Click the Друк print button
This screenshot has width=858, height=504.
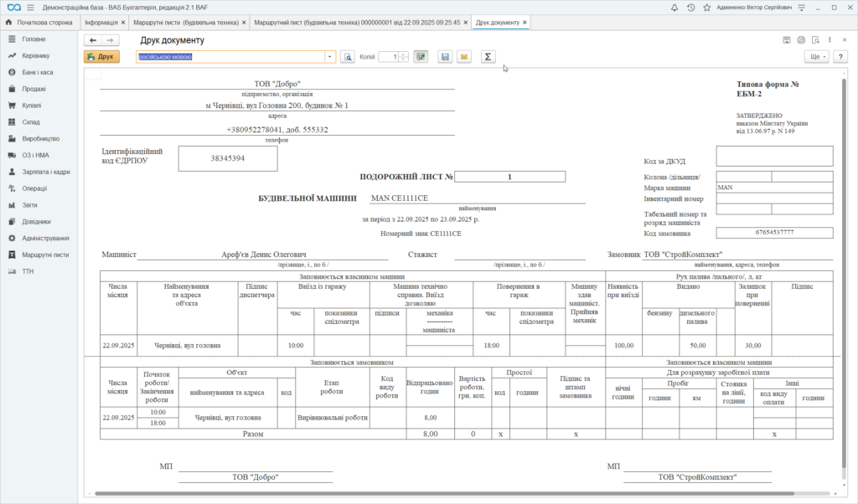pos(101,57)
